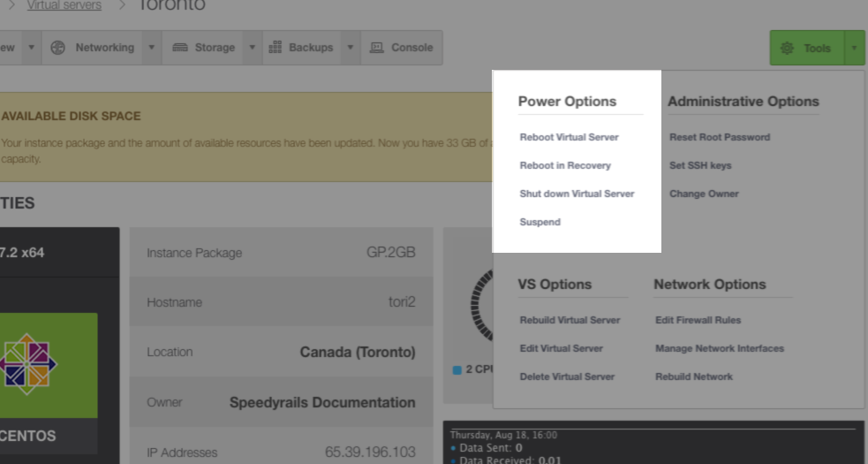The width and height of the screenshot is (868, 464).
Task: Select Edit Firewall Rules
Action: pos(698,321)
